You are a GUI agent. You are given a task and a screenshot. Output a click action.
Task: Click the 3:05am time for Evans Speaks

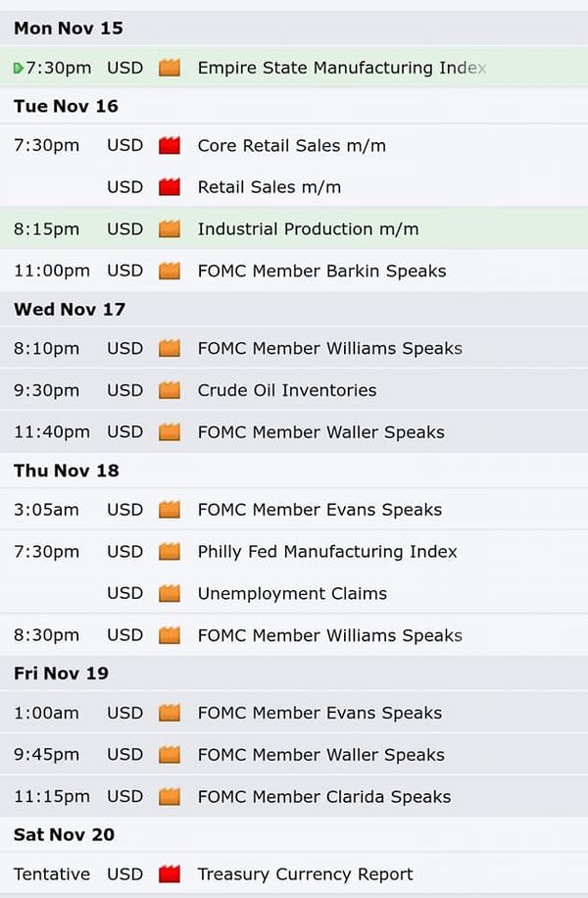(x=46, y=510)
